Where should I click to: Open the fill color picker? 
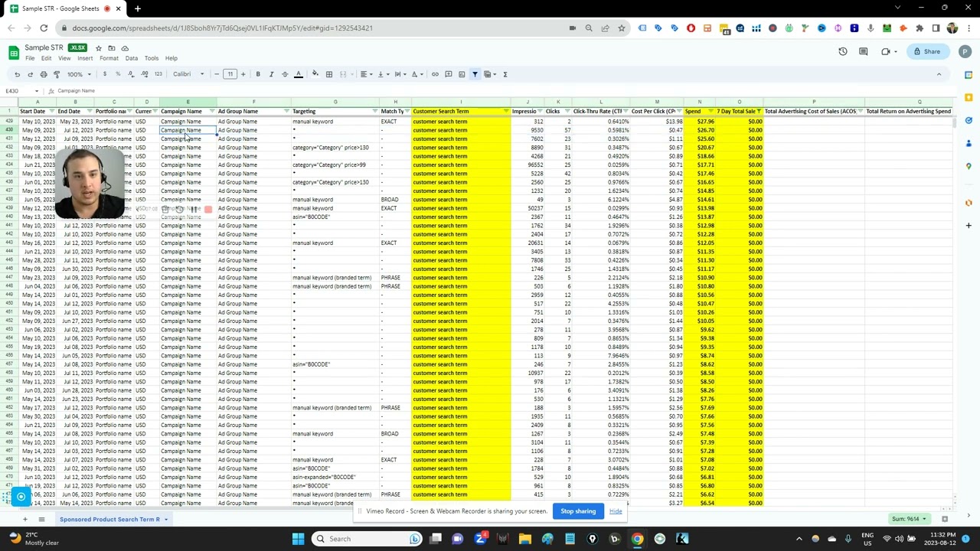click(315, 74)
